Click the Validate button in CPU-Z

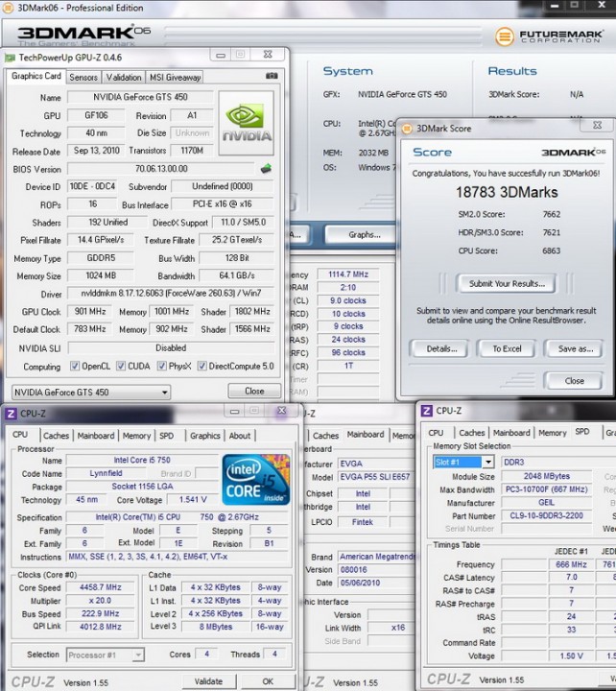208,681
